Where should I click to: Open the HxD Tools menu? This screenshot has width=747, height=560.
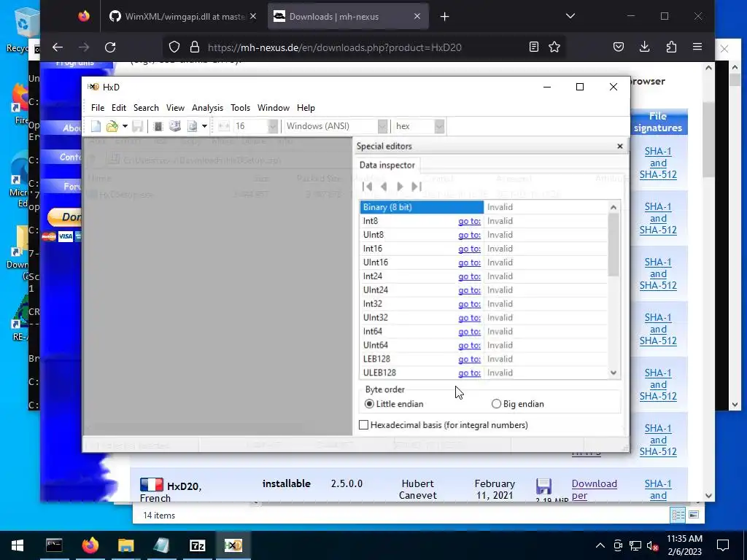tap(240, 108)
